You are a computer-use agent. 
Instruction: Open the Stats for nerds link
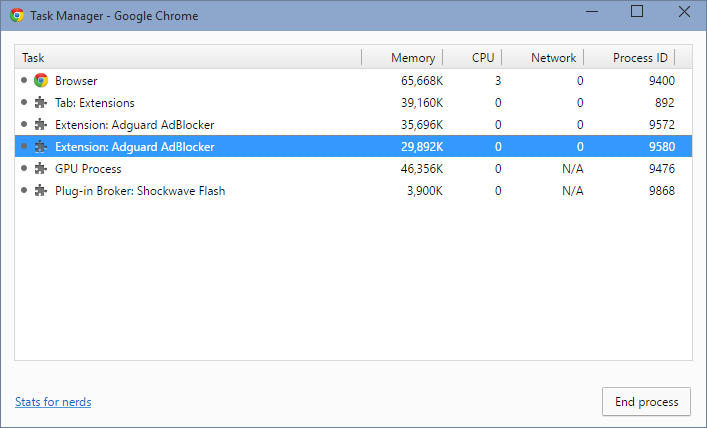pos(53,402)
